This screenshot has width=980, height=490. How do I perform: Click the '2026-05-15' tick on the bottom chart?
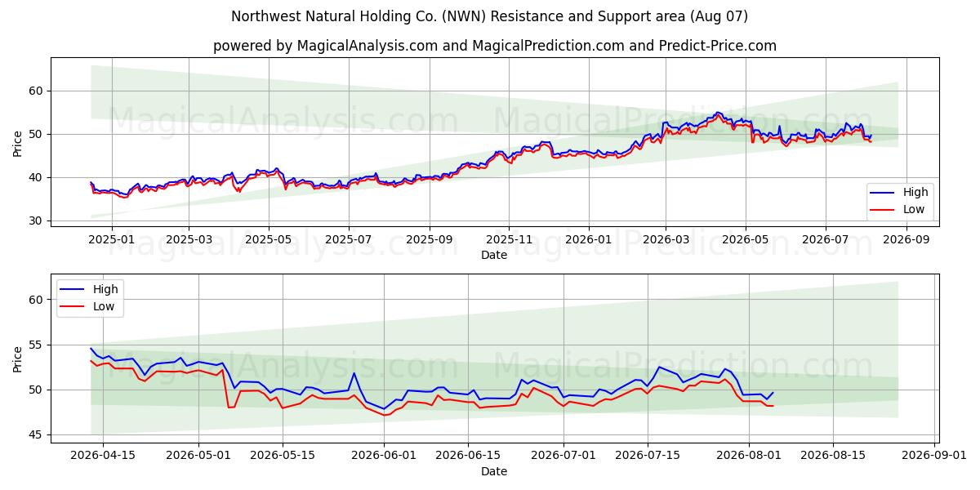click(x=283, y=457)
